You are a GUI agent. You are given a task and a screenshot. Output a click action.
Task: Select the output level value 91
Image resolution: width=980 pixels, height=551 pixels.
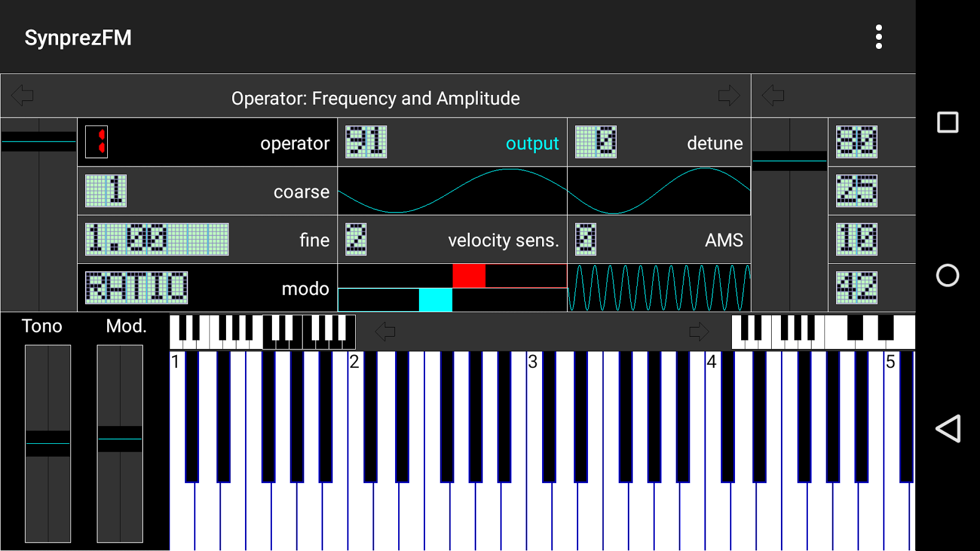(x=366, y=142)
